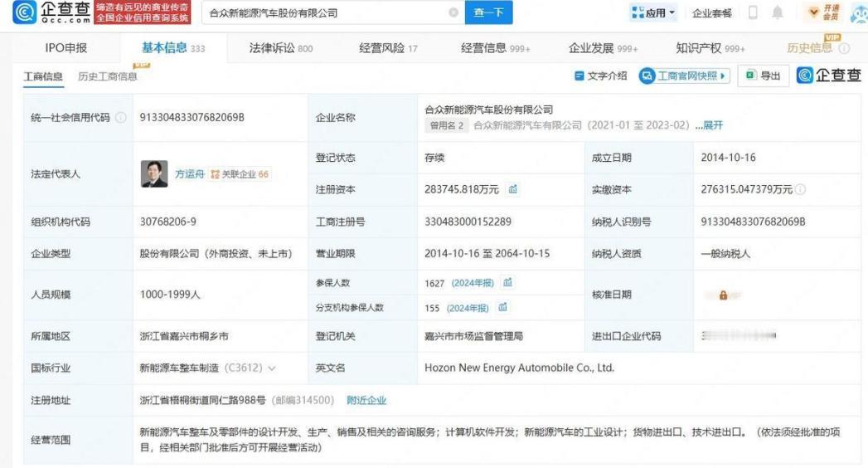This screenshot has height=468, width=868.
Task: Click the 查一下 search button
Action: [488, 12]
